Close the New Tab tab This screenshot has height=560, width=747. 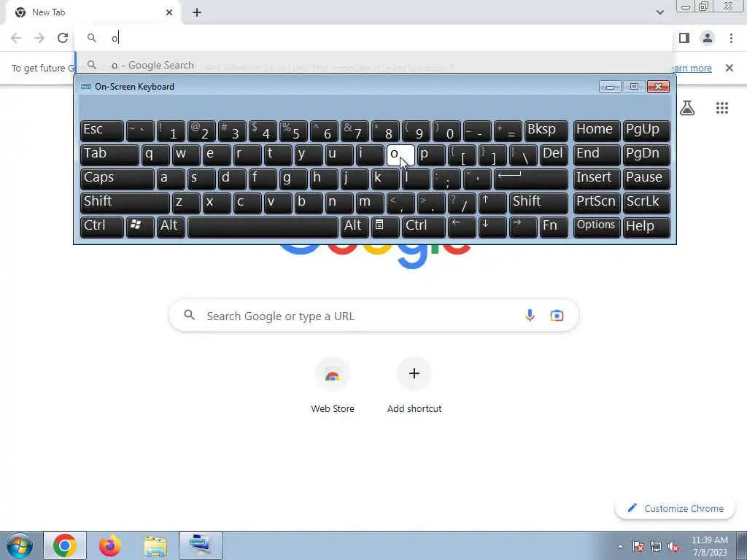click(169, 12)
